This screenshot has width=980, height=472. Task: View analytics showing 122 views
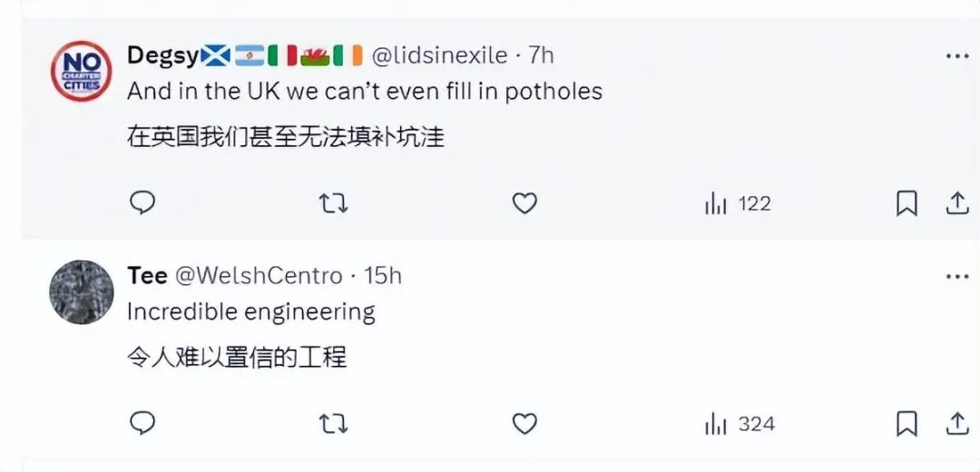coord(738,204)
